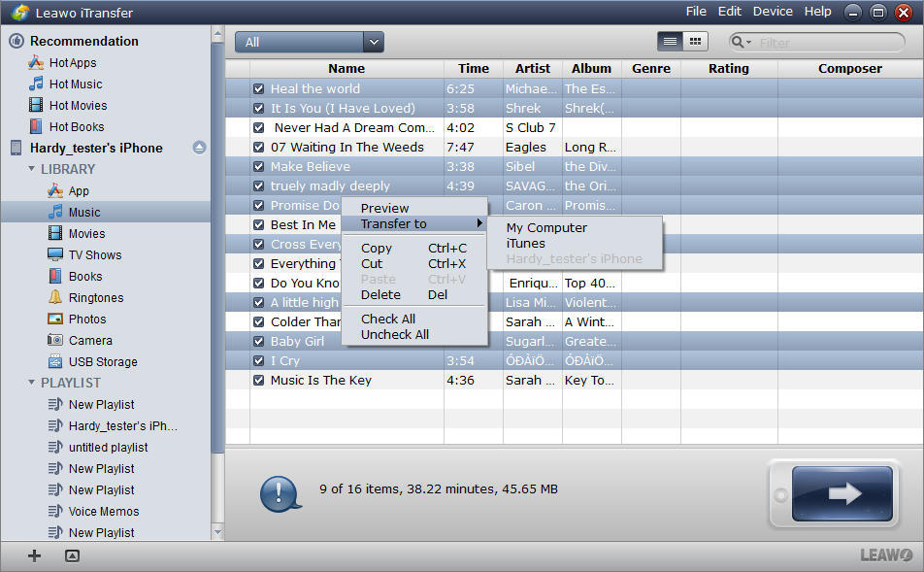Viewport: 924px width, 572px height.
Task: Click the Voice Memos playlist icon
Action: click(x=55, y=511)
